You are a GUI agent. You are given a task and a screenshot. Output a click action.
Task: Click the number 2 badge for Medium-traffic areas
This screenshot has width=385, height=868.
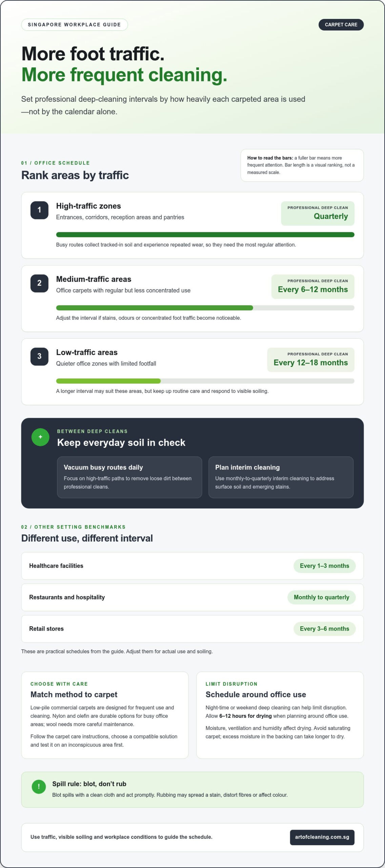point(39,283)
